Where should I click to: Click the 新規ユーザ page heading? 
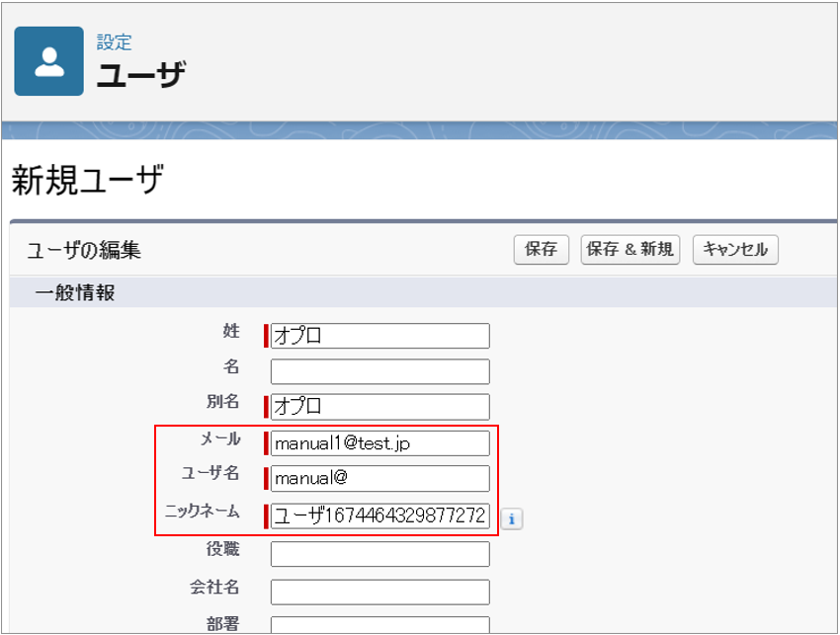pos(87,181)
